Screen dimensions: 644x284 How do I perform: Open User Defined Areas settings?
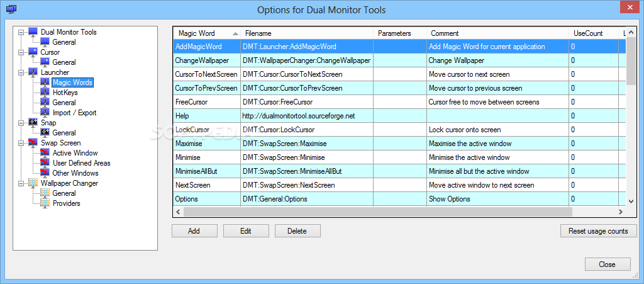click(81, 162)
